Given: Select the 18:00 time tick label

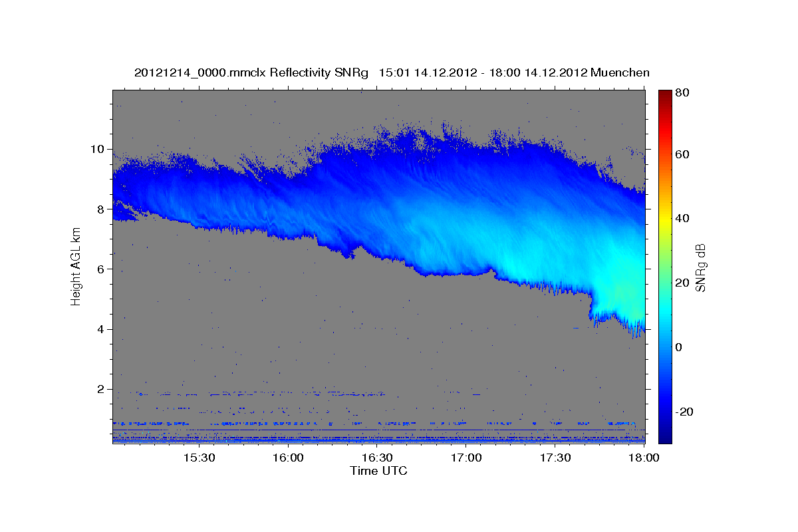Looking at the screenshot, I should pos(644,458).
